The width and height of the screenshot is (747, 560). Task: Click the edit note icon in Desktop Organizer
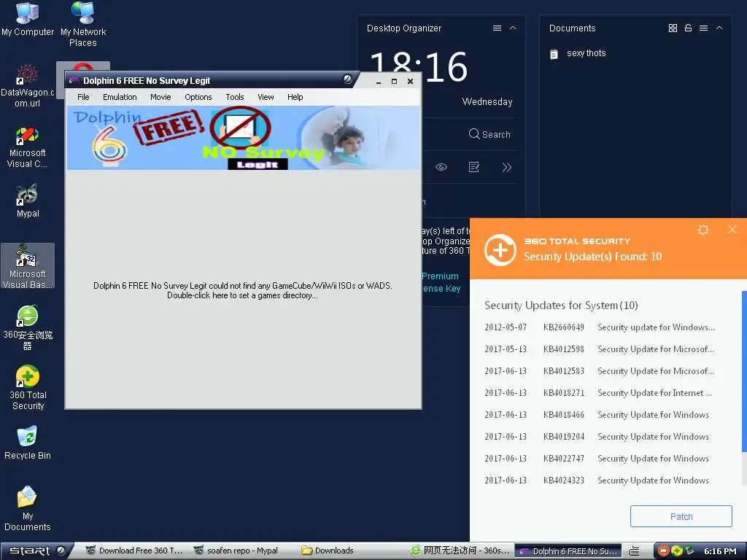(x=474, y=167)
